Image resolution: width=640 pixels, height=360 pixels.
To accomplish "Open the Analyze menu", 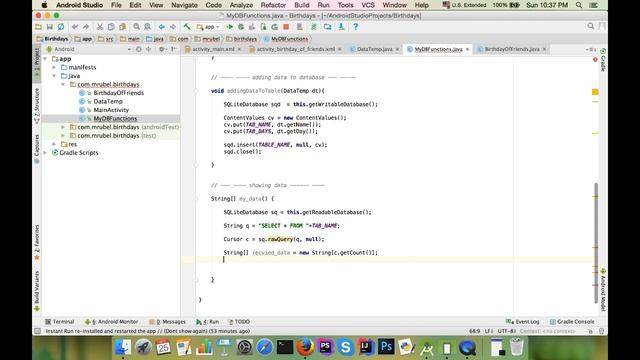I will [x=241, y=5].
